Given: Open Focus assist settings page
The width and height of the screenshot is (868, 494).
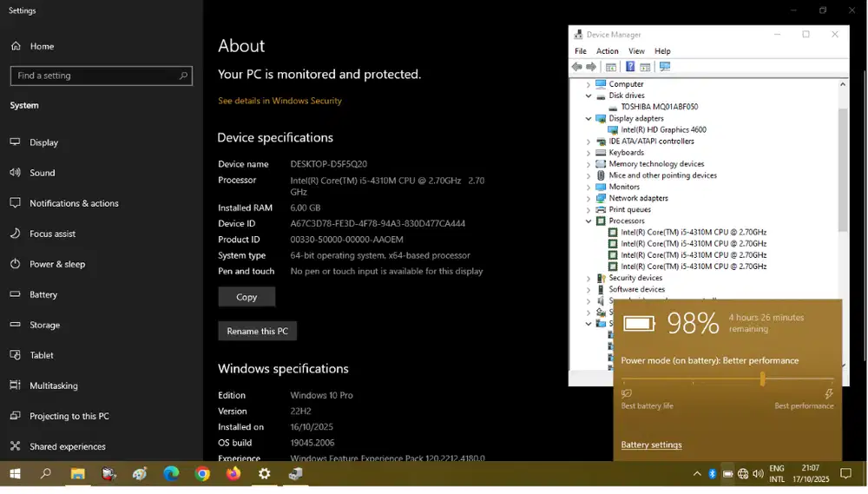Looking at the screenshot, I should (52, 234).
